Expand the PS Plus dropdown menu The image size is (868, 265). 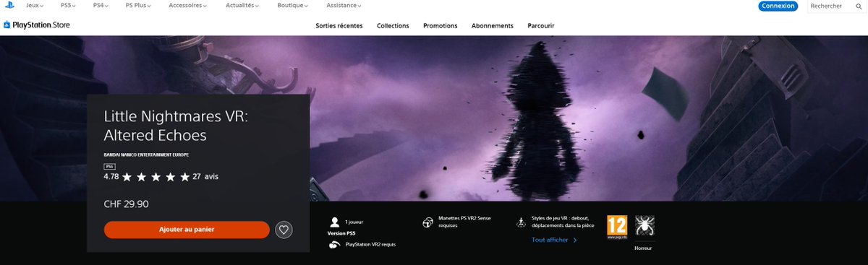(139, 6)
